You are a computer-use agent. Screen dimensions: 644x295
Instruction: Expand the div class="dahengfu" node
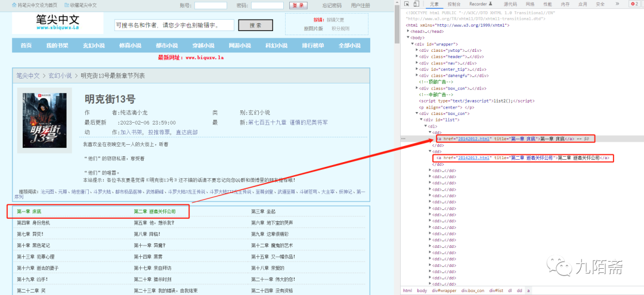click(x=417, y=76)
